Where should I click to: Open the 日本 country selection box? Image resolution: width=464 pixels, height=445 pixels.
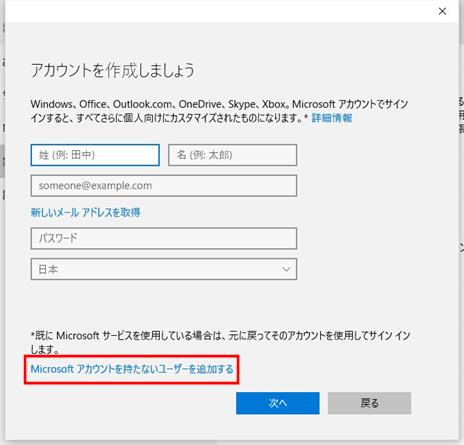pyautogui.click(x=164, y=269)
